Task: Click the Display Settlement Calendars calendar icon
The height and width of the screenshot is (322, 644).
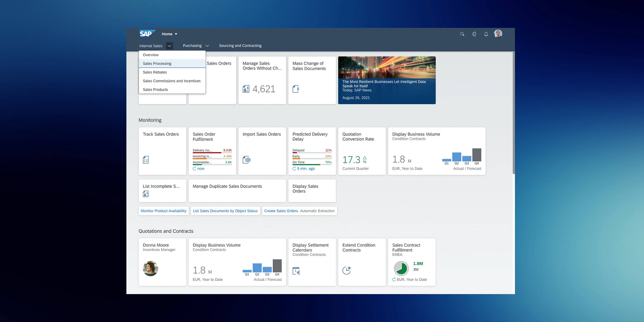Action: pos(296,271)
